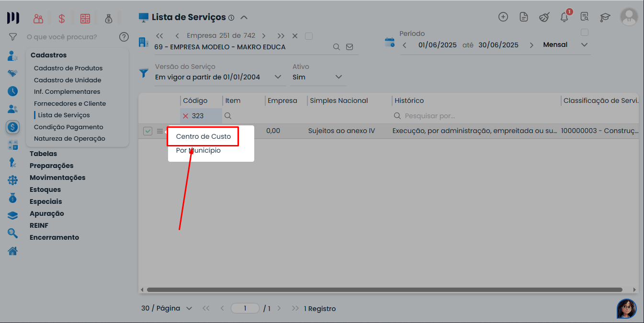
Task: Open Condição Pagamento menu item
Action: coord(68,127)
